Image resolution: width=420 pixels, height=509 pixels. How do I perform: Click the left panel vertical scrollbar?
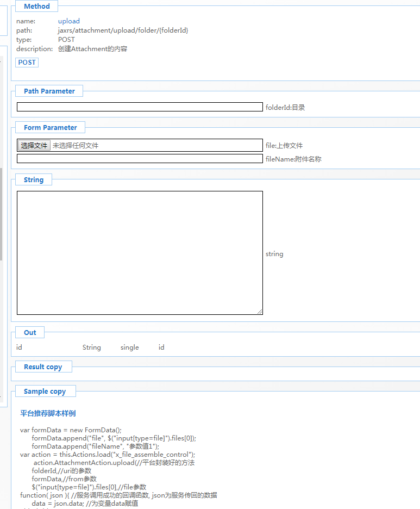[1, 214]
